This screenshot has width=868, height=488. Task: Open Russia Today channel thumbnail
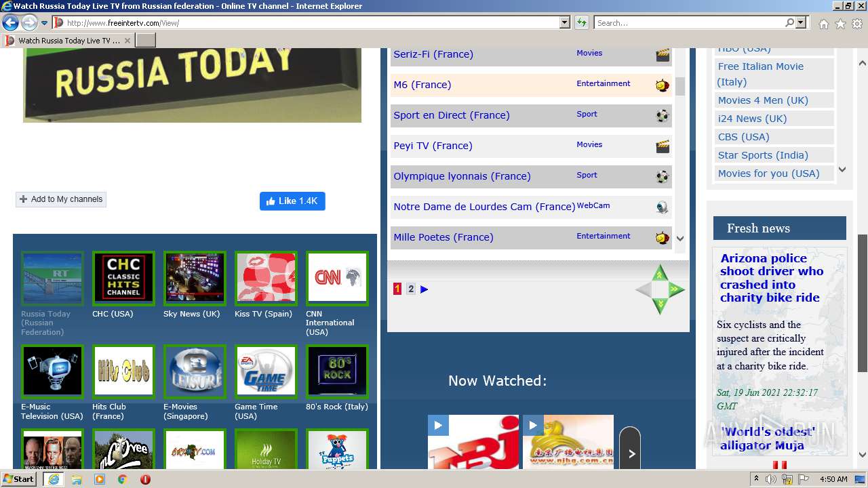coord(52,278)
